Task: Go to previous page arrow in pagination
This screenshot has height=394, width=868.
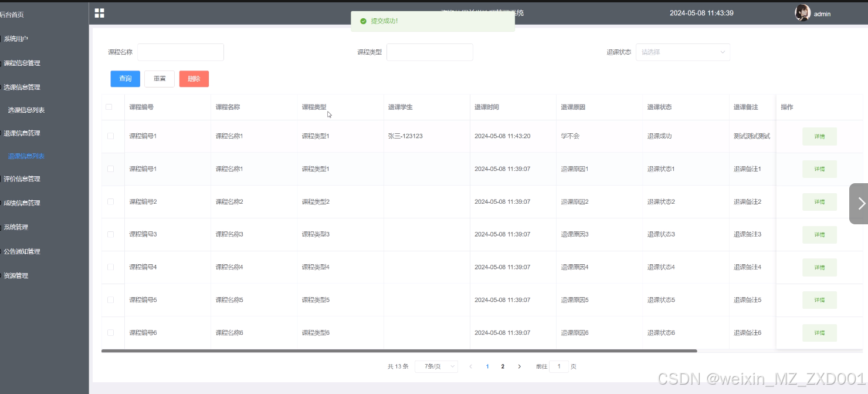Action: [x=470, y=366]
